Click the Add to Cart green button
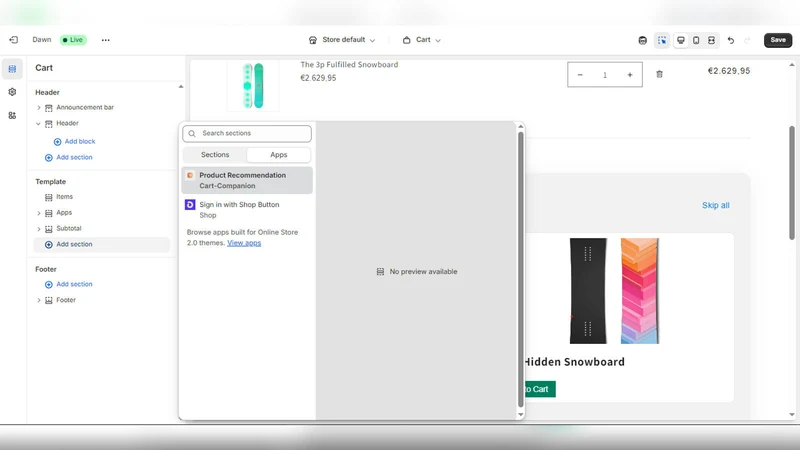The width and height of the screenshot is (800, 450). point(540,389)
